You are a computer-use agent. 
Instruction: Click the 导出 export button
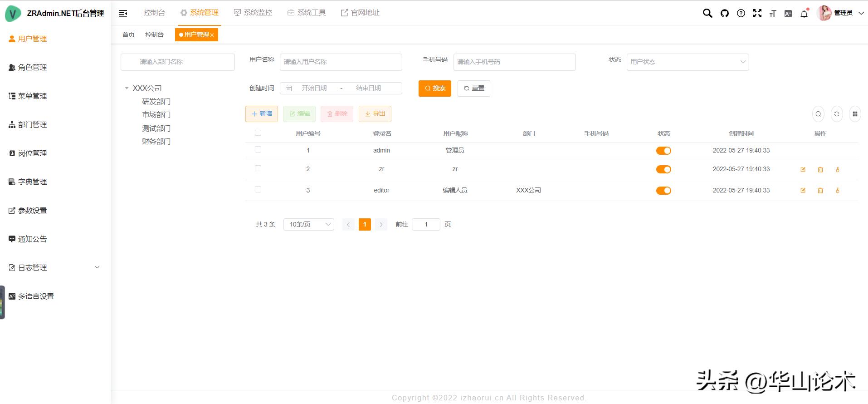375,114
